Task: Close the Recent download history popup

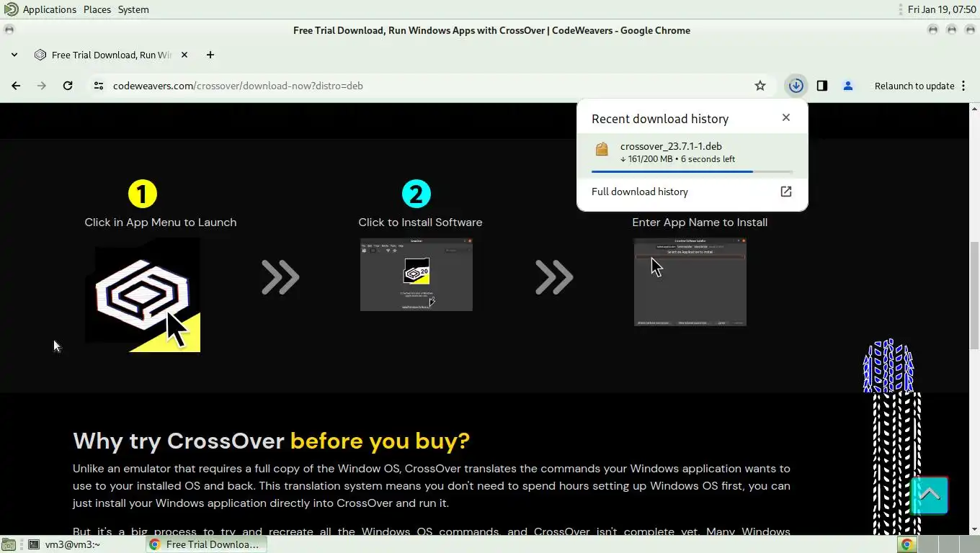Action: coord(786,117)
